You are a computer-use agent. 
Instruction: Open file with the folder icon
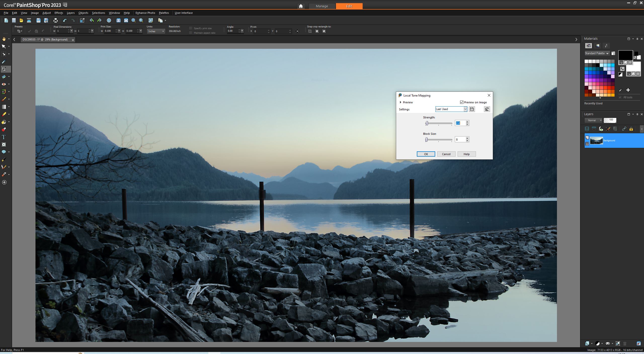[x=21, y=20]
